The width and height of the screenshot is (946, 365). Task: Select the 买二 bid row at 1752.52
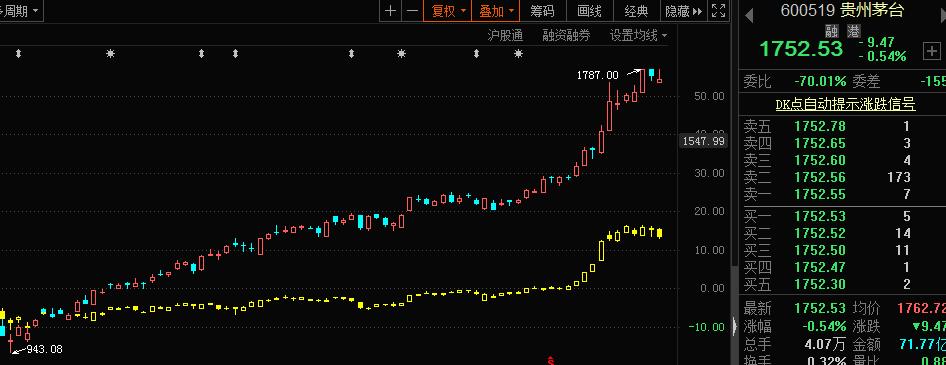(x=841, y=233)
